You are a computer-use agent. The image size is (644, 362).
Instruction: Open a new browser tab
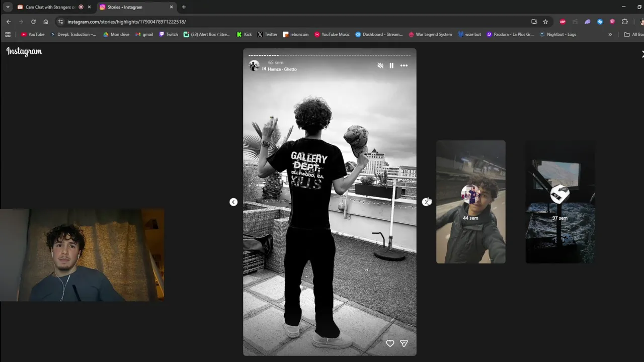click(x=184, y=7)
